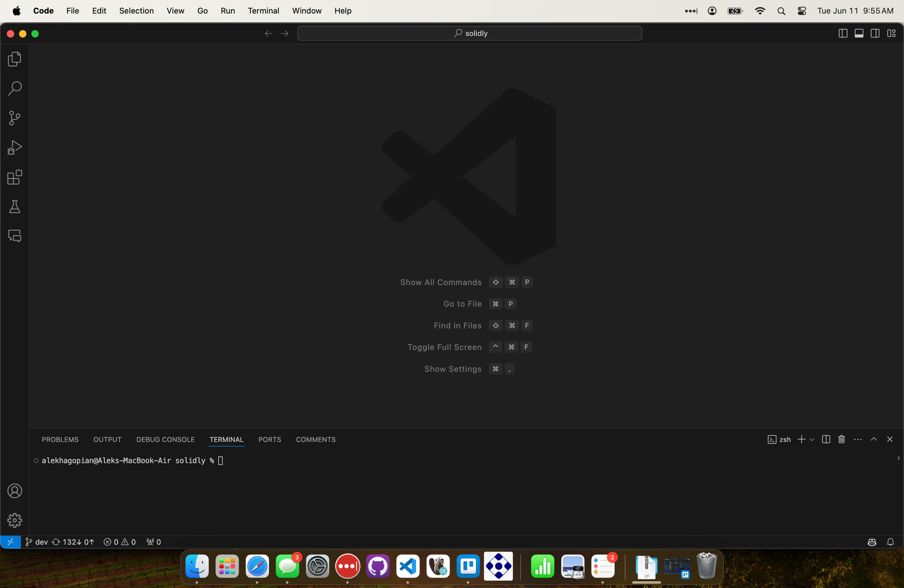Open the Source Control view
The width and height of the screenshot is (904, 588).
14,118
